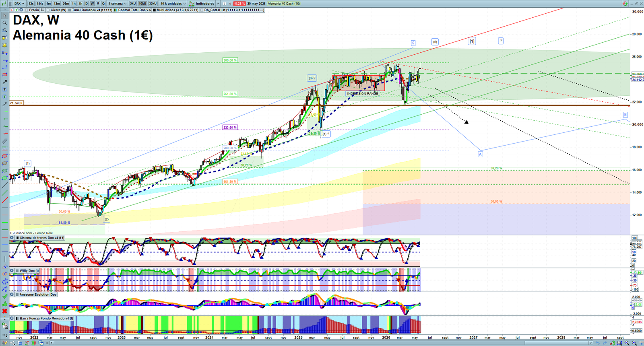Toggle the Cierre (W) checkbox
Viewport: 644px width, 346px height.
click(48, 10)
